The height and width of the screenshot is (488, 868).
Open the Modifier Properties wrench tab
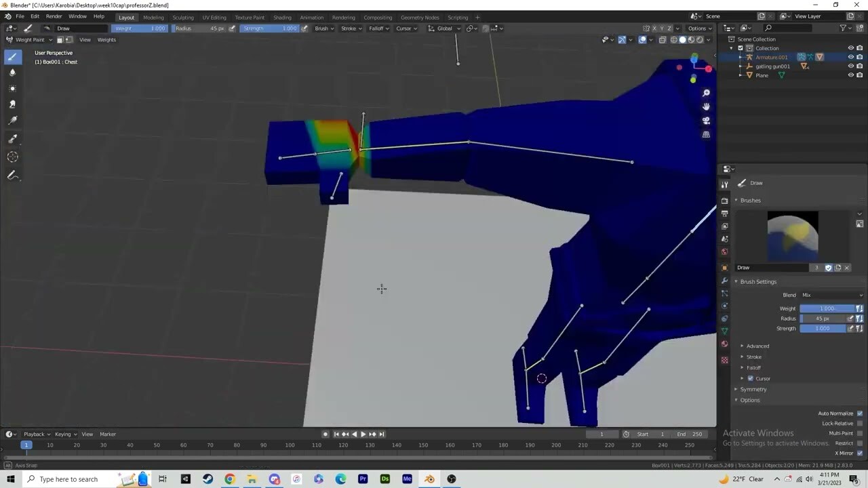pos(725,281)
